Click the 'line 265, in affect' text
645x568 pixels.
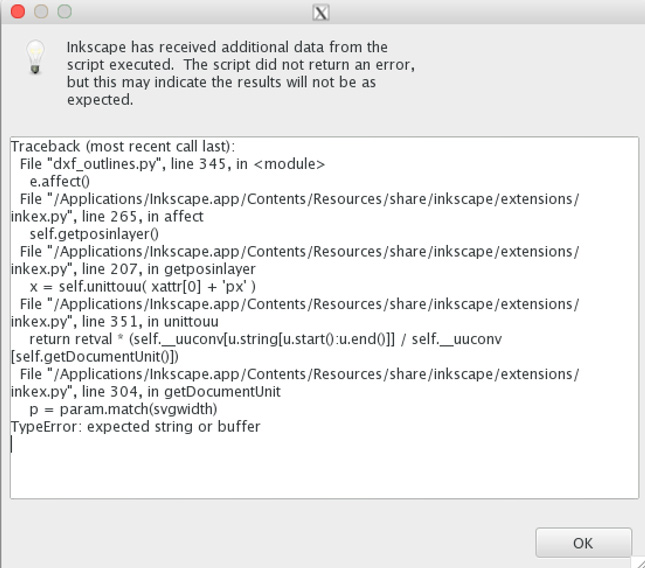tap(143, 216)
